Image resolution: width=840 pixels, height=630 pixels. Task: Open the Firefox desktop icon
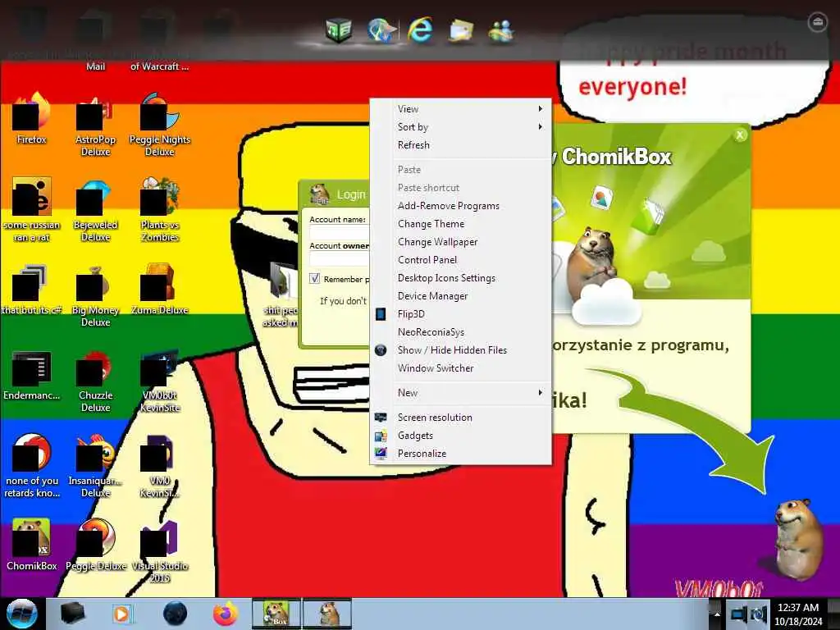pos(32,118)
